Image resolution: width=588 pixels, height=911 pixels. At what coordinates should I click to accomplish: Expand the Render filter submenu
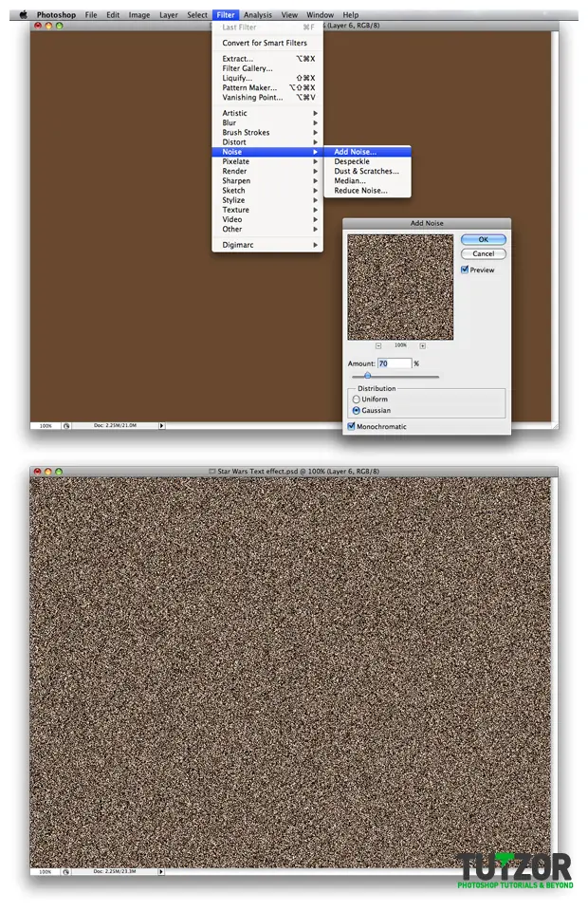click(267, 171)
